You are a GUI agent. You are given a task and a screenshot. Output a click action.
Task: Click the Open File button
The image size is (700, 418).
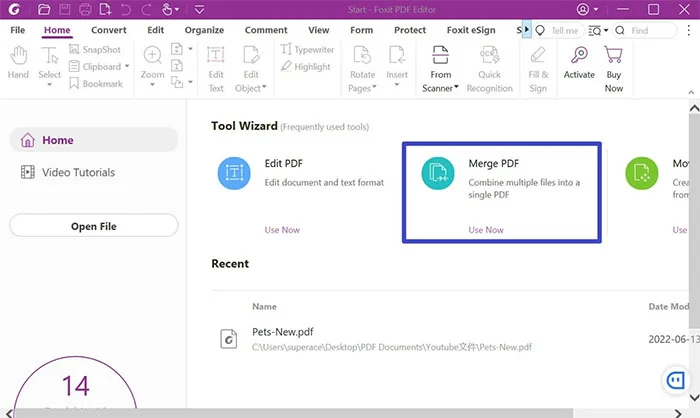(93, 226)
